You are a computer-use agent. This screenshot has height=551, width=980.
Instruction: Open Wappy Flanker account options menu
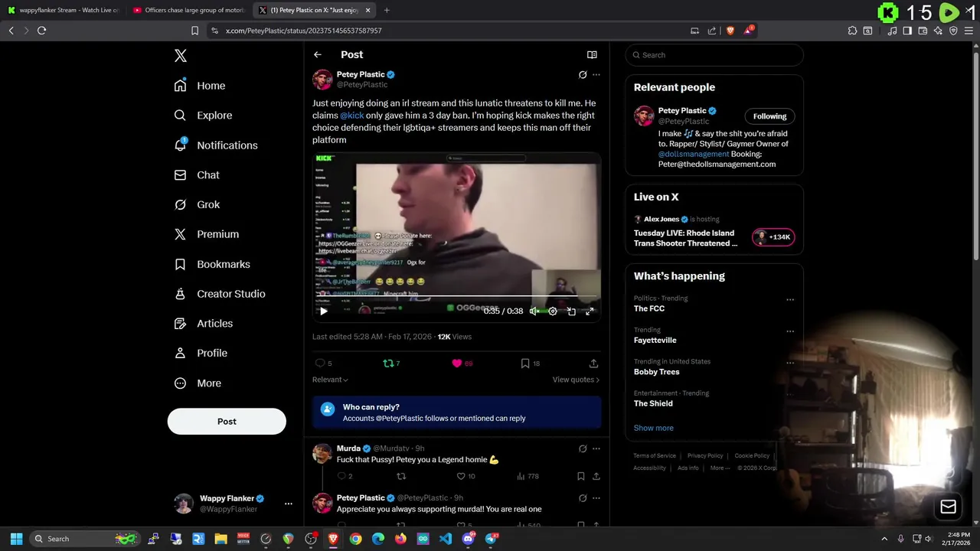click(288, 504)
